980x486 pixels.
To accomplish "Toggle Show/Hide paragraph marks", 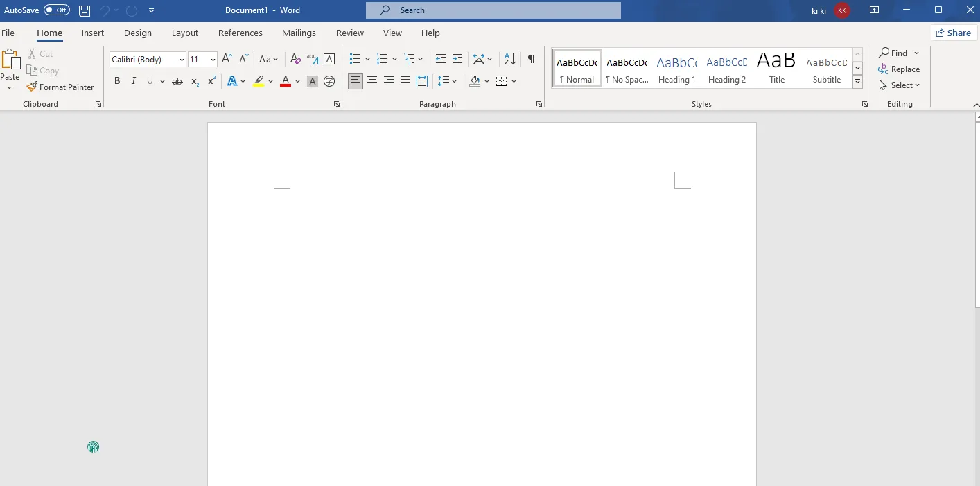I will (531, 60).
